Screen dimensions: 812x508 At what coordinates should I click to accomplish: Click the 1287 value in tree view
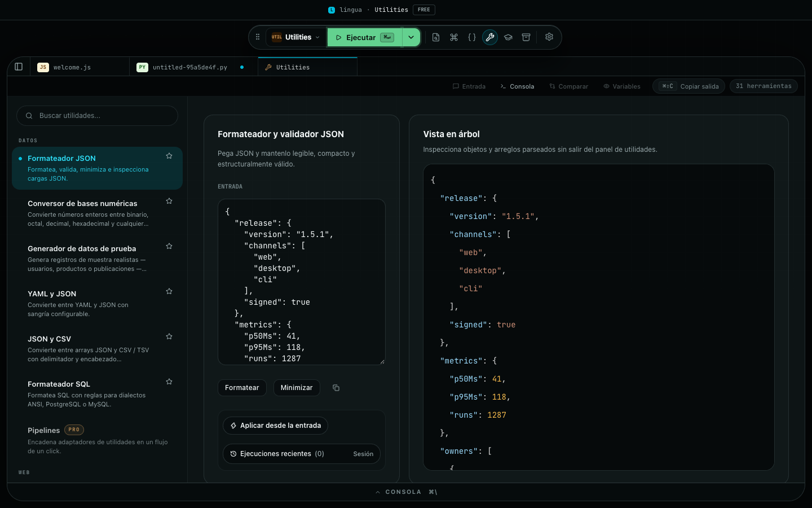point(497,415)
